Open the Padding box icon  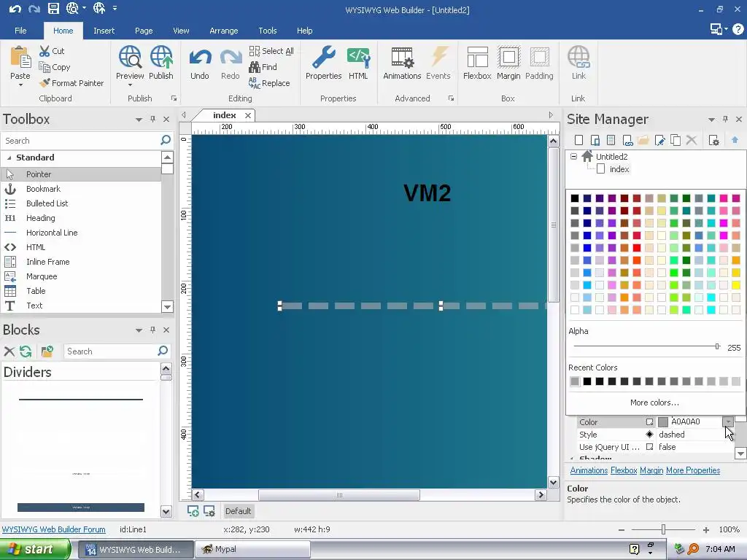coord(539,57)
